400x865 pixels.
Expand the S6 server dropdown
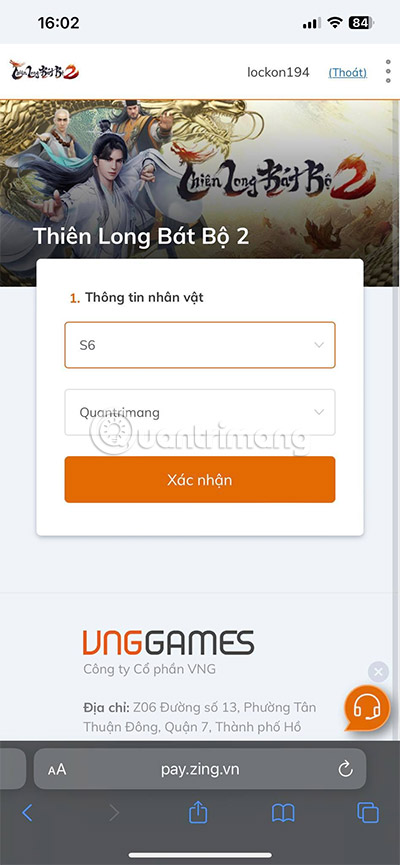pyautogui.click(x=200, y=345)
